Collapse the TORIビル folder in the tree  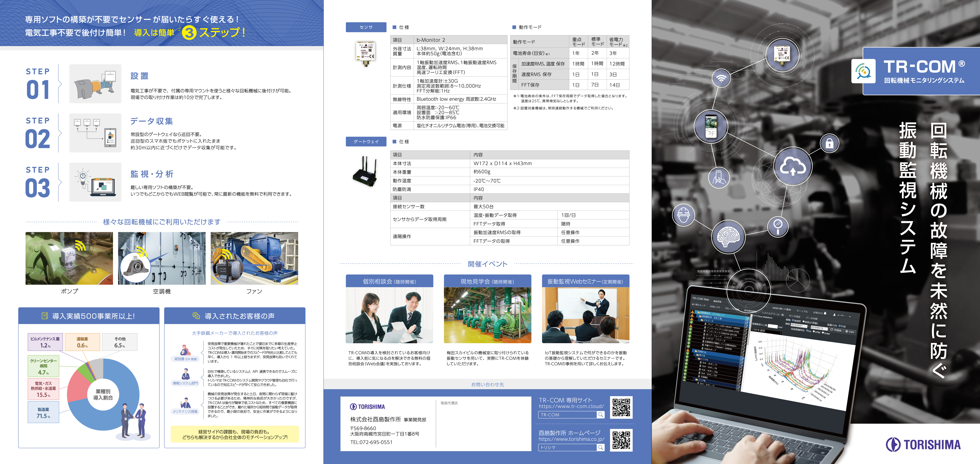click(693, 351)
